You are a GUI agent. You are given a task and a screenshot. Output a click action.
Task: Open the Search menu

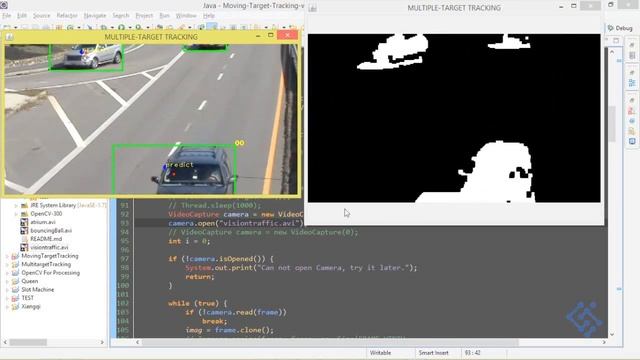tap(121, 16)
